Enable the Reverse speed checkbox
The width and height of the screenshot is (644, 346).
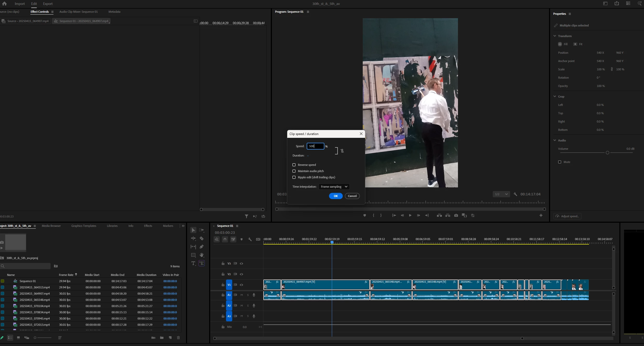(294, 165)
